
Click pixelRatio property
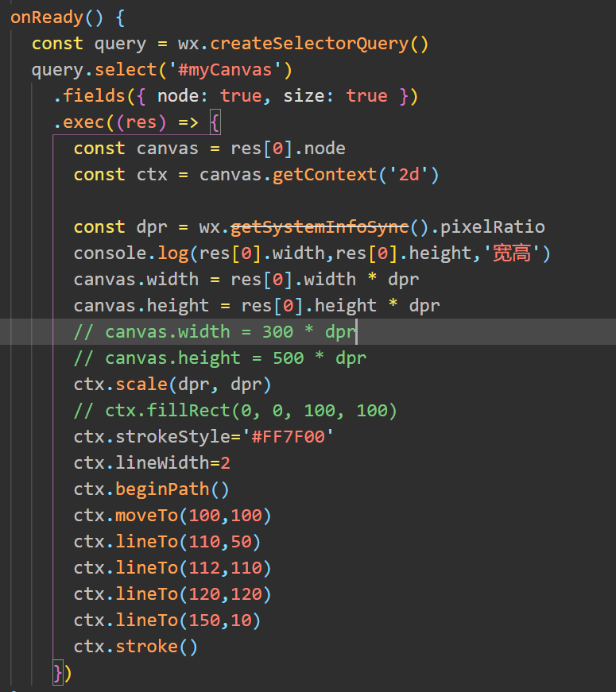point(492,227)
